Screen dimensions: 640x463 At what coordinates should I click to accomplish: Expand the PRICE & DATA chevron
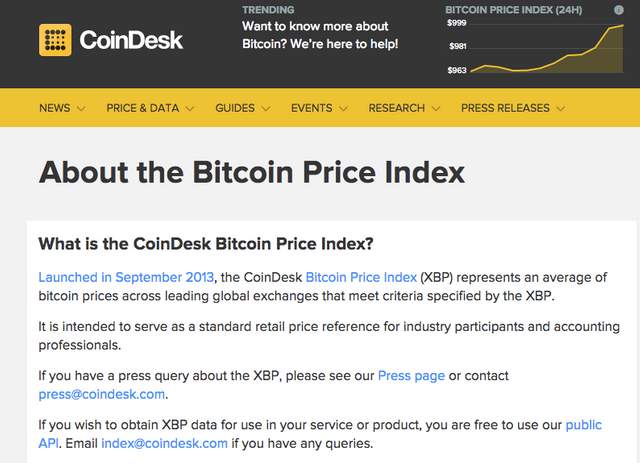190,109
